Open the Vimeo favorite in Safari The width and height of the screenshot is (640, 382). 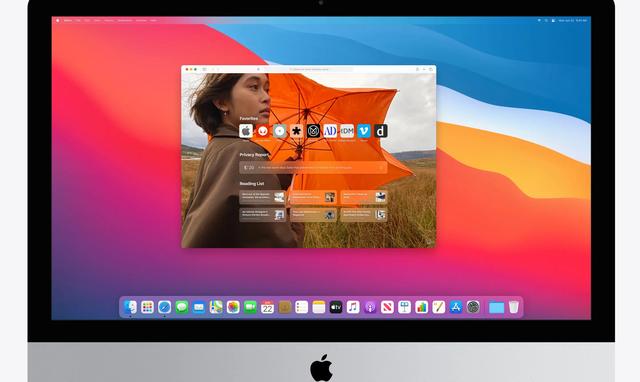[364, 131]
